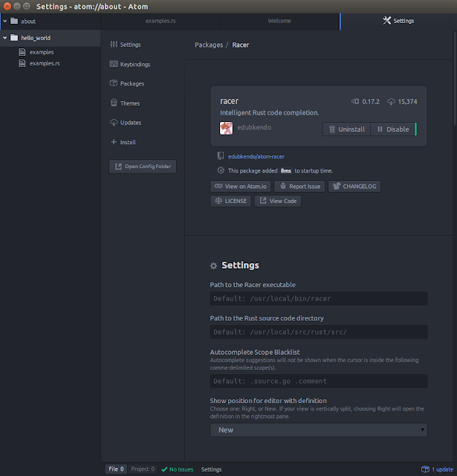The width and height of the screenshot is (457, 476).
Task: Focus the Racer executable path field
Action: pos(319,299)
